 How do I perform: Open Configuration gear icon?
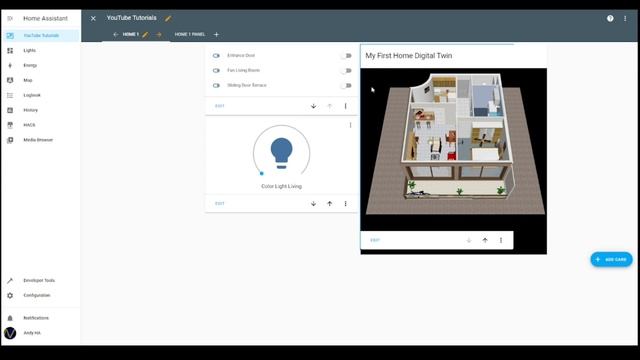coord(10,296)
